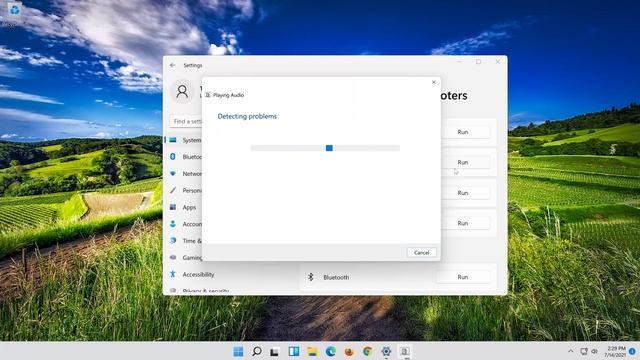
Task: Close the Playing Audio troubleshooter dialog
Action: [x=433, y=82]
